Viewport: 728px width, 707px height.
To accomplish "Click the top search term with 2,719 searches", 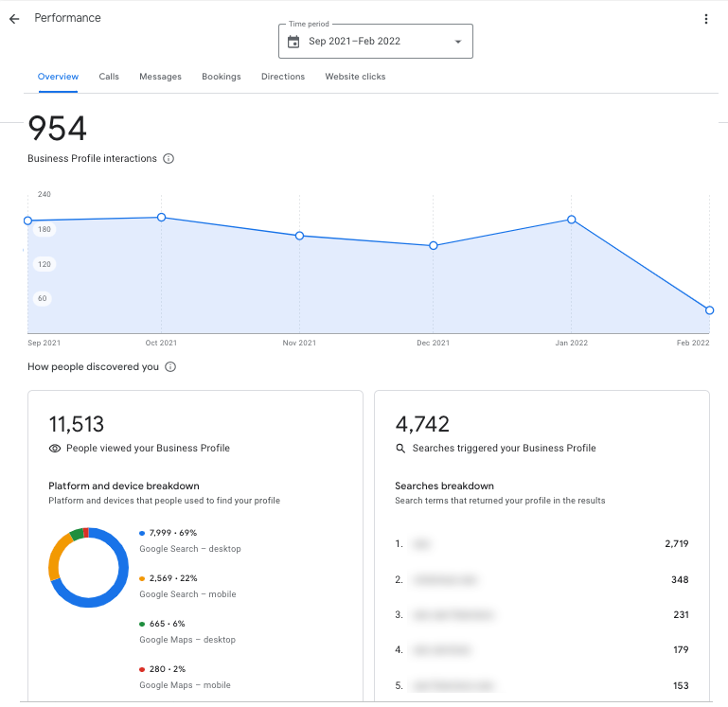I will tap(422, 544).
